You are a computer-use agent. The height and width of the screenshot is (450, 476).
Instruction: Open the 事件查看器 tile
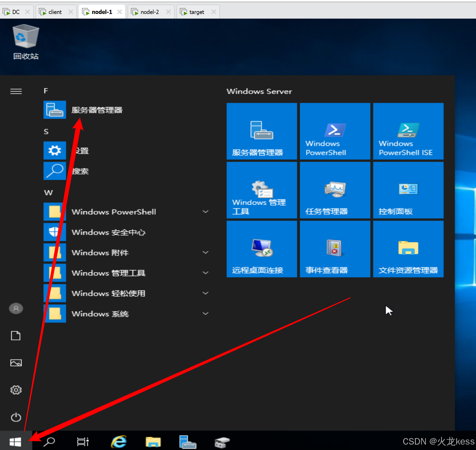(335, 249)
